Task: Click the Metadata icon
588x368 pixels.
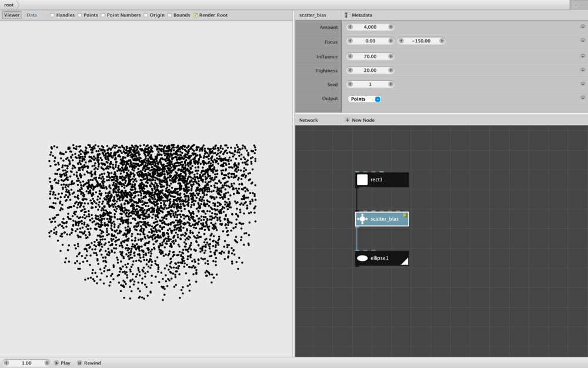Action: pyautogui.click(x=348, y=15)
